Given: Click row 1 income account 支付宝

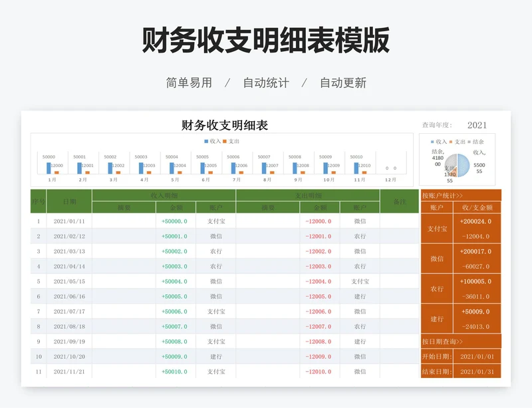Looking at the screenshot, I should (216, 221).
